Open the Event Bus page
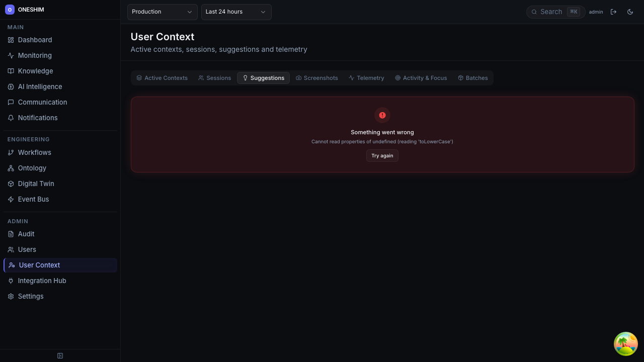Viewport: 644px width, 362px height. 33,199
